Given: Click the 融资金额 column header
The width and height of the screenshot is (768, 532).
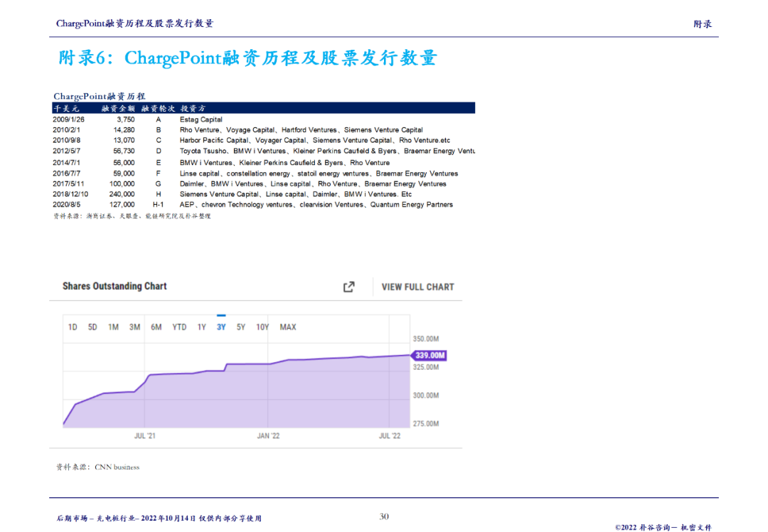Looking at the screenshot, I should tap(118, 108).
